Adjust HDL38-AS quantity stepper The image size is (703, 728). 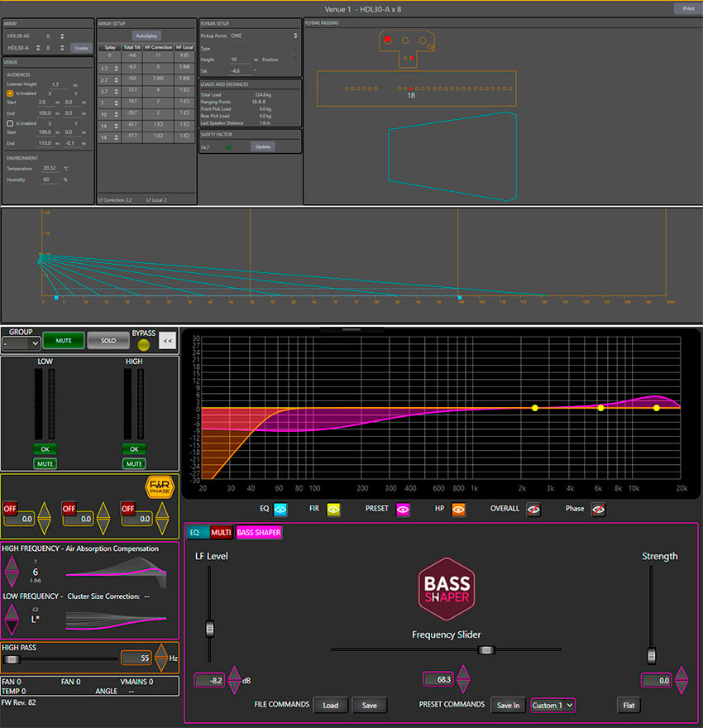pos(62,36)
